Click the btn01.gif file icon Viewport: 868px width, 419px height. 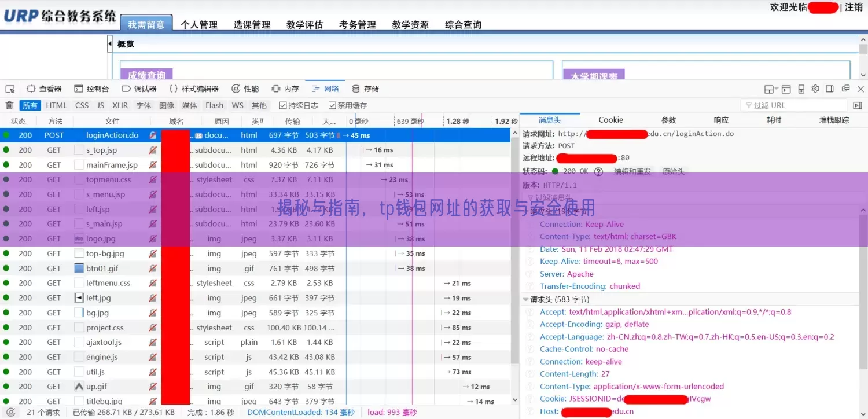pyautogui.click(x=79, y=269)
